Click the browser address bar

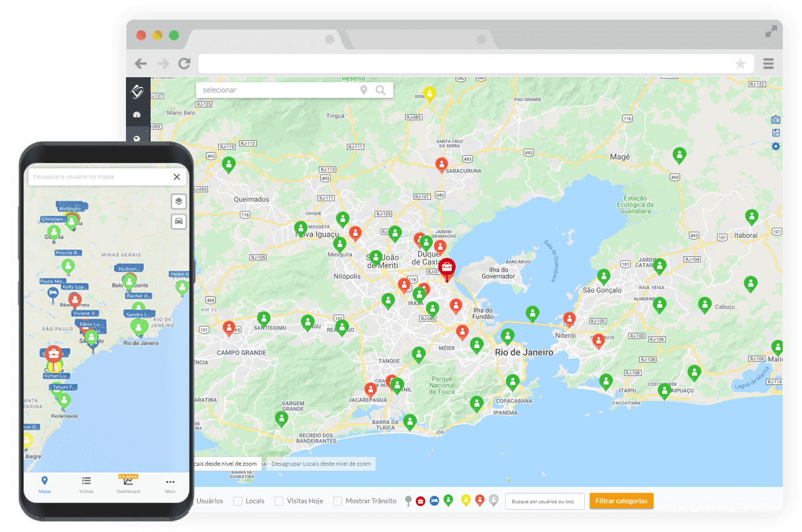pos(475,64)
